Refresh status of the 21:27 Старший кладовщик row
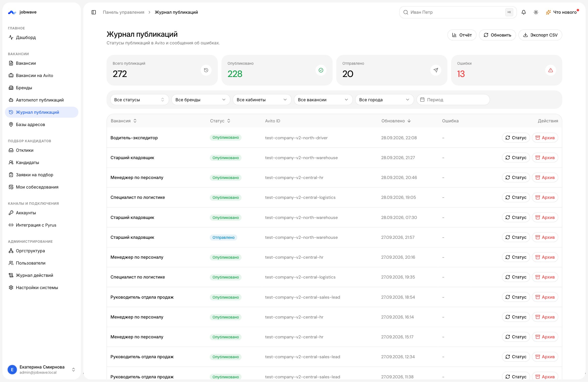Image resolution: width=588 pixels, height=382 pixels. [516, 157]
